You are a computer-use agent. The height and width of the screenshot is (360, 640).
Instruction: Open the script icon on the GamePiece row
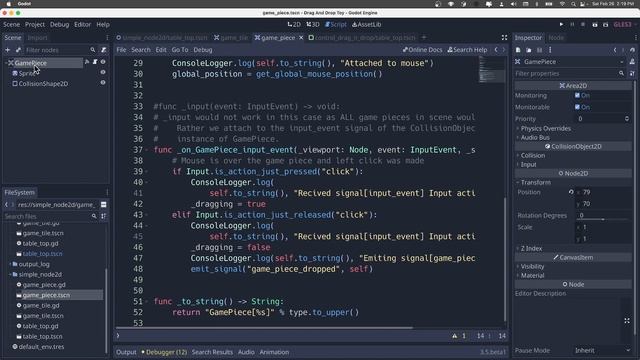point(95,62)
